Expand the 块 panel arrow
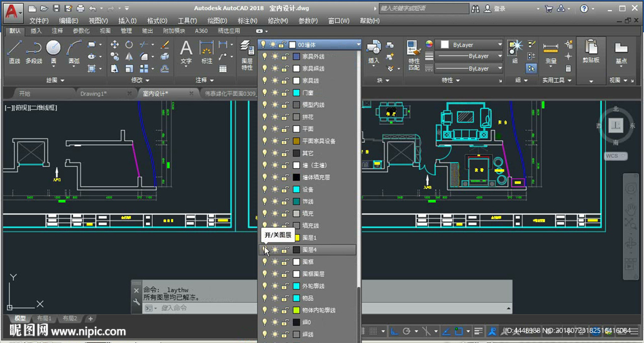 click(387, 80)
